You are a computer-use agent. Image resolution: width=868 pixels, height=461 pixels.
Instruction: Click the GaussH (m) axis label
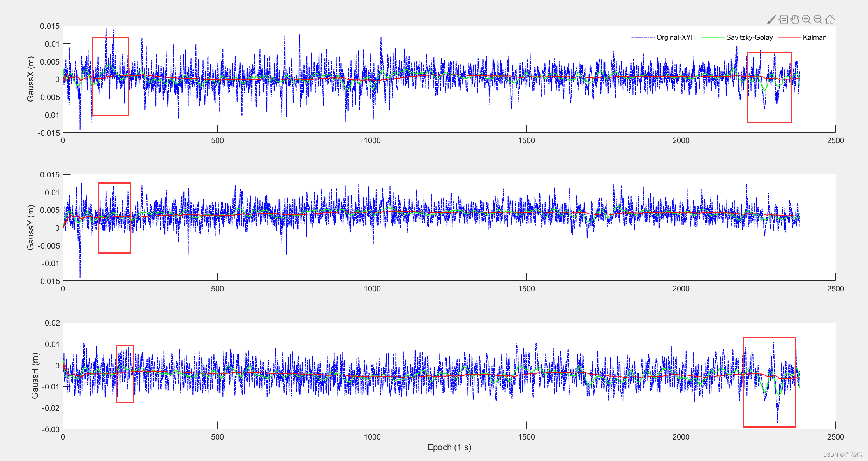coord(35,375)
